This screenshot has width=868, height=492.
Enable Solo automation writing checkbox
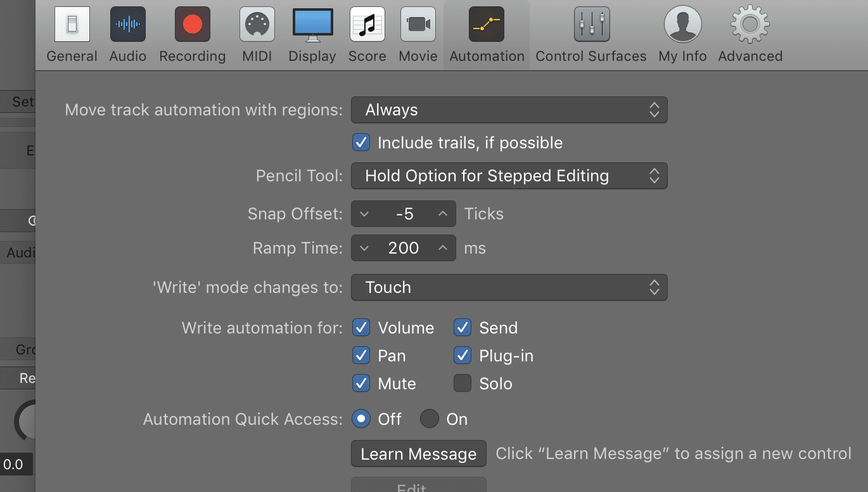[x=463, y=384]
